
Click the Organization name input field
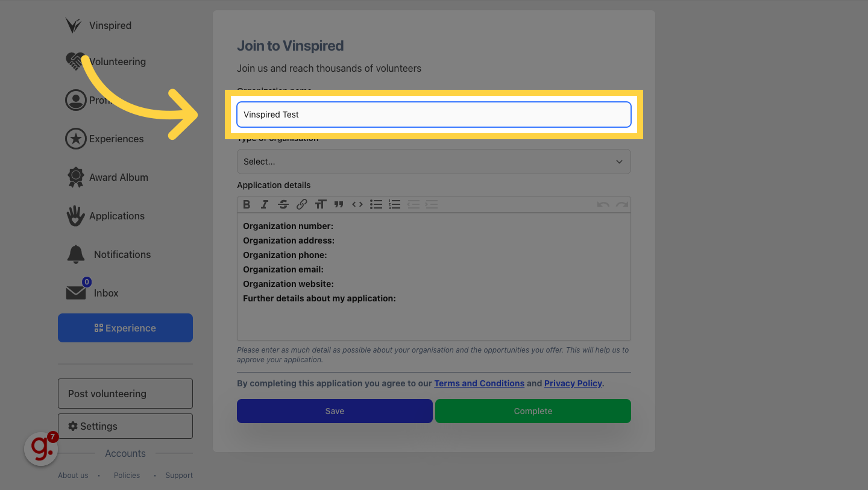click(434, 115)
